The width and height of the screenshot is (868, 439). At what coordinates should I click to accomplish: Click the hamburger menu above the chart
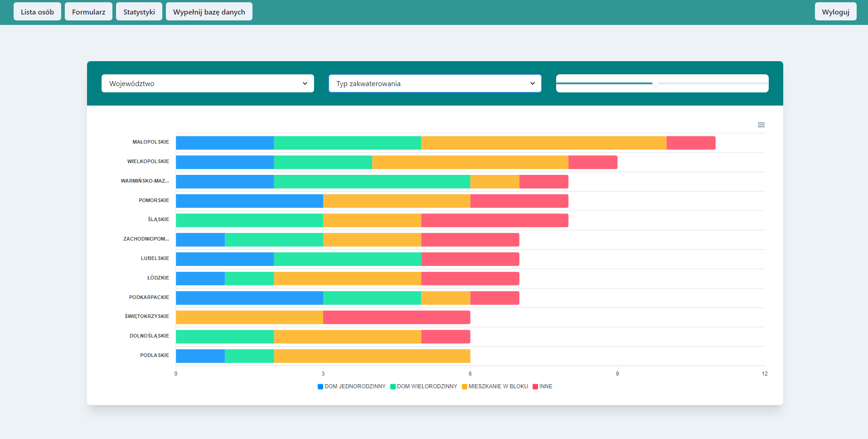[761, 125]
